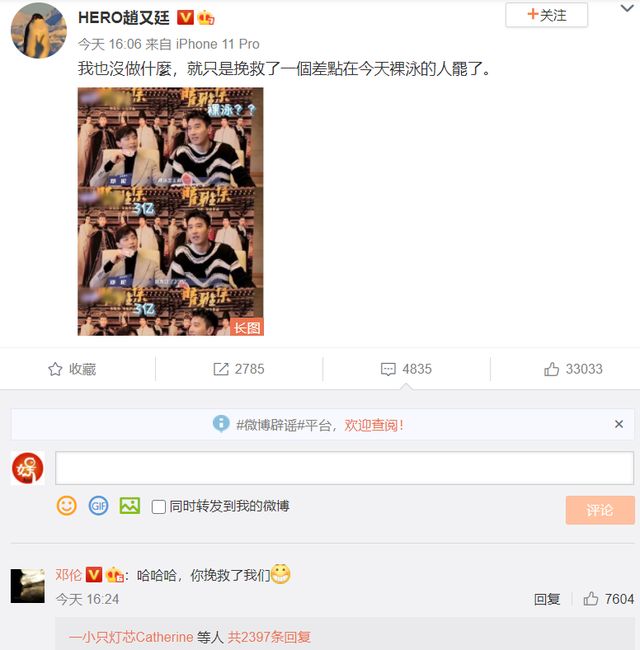640x650 pixels.
Task: Open the comments icon showing 4835
Action: coord(388,369)
